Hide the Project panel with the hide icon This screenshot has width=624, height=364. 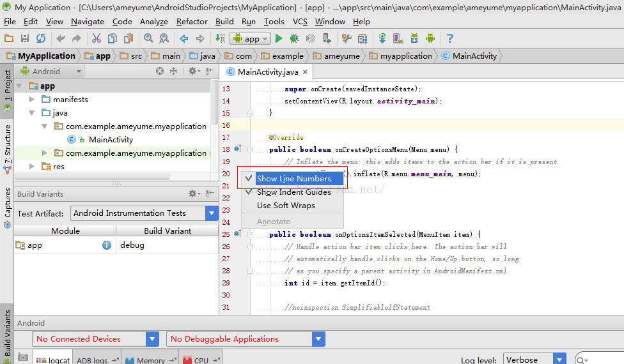coord(210,71)
